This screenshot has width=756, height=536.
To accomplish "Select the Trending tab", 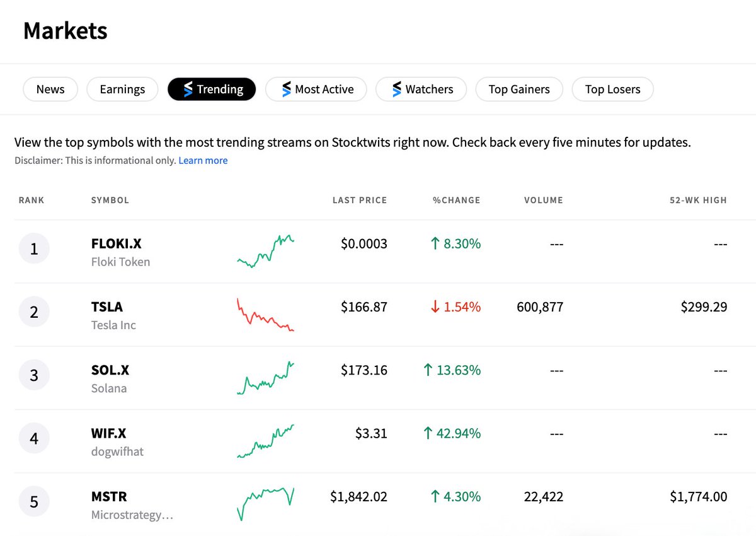I will (212, 90).
